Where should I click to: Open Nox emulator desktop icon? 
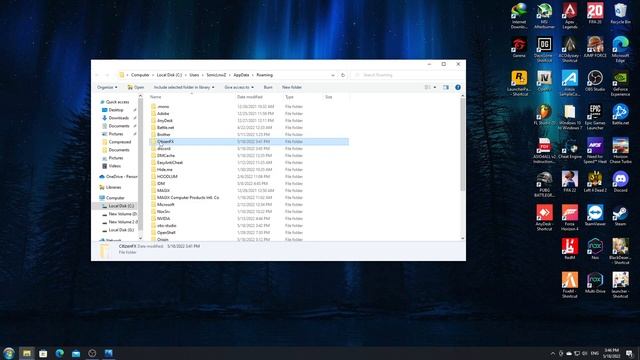[x=595, y=249]
